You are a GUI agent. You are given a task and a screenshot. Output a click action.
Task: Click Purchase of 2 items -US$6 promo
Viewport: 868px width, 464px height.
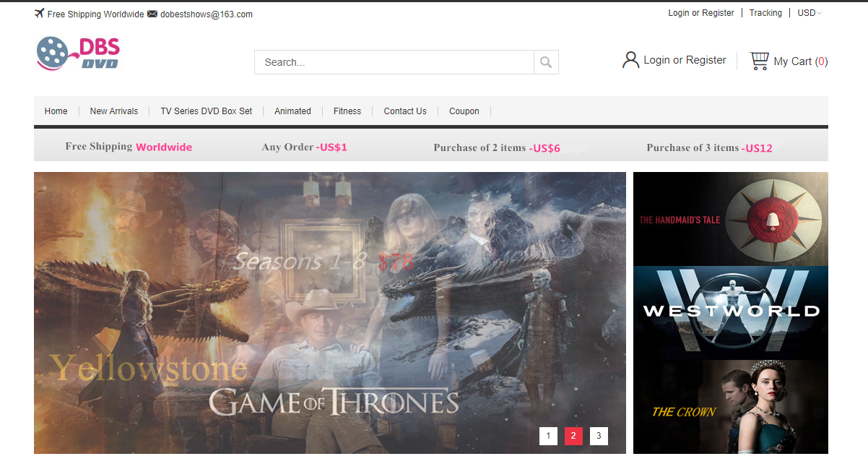497,147
